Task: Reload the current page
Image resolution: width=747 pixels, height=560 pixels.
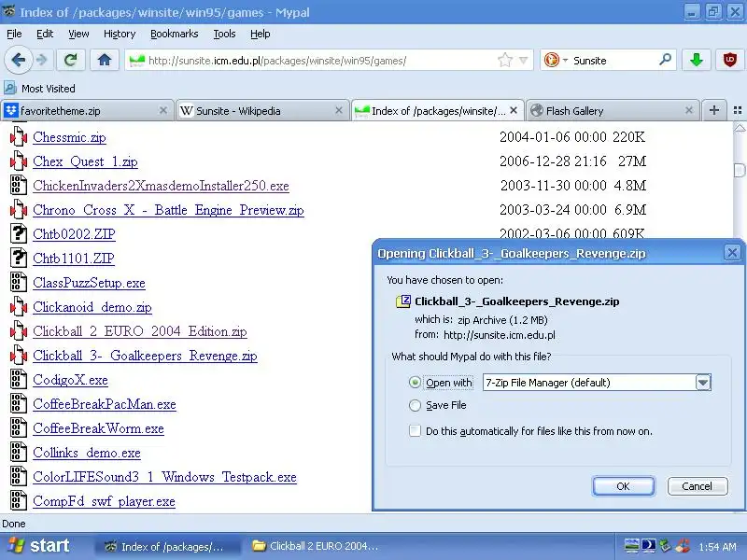Action: coord(71,61)
